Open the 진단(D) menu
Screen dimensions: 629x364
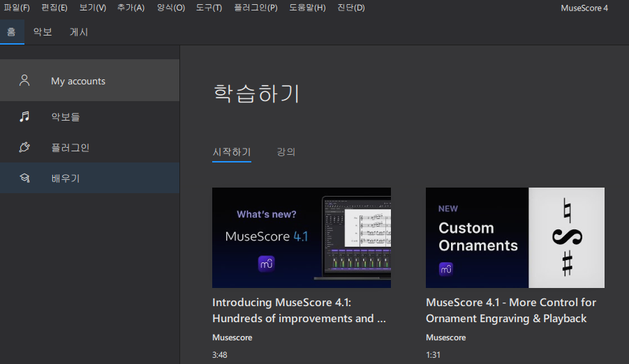[x=351, y=8]
